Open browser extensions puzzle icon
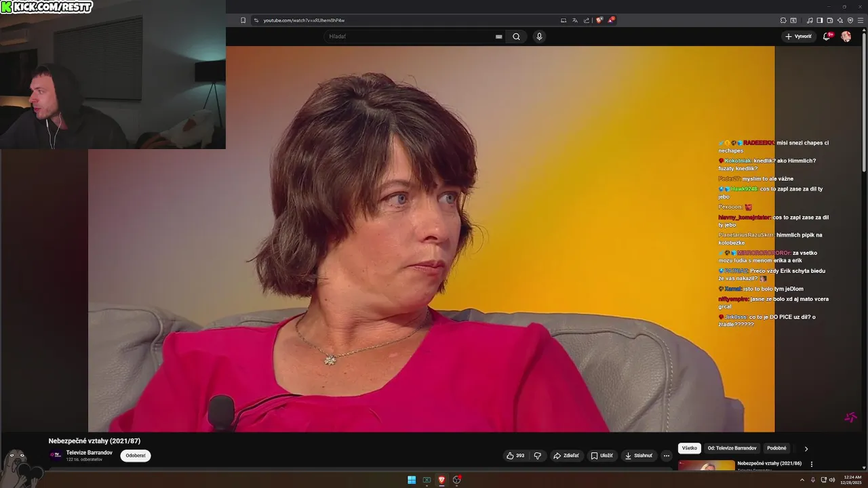This screenshot has height=488, width=868. [x=783, y=20]
